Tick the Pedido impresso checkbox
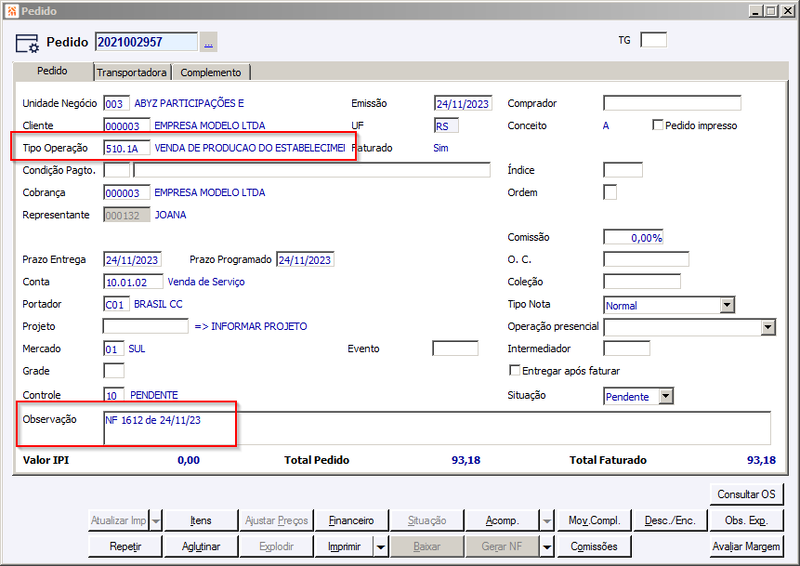 tap(658, 125)
